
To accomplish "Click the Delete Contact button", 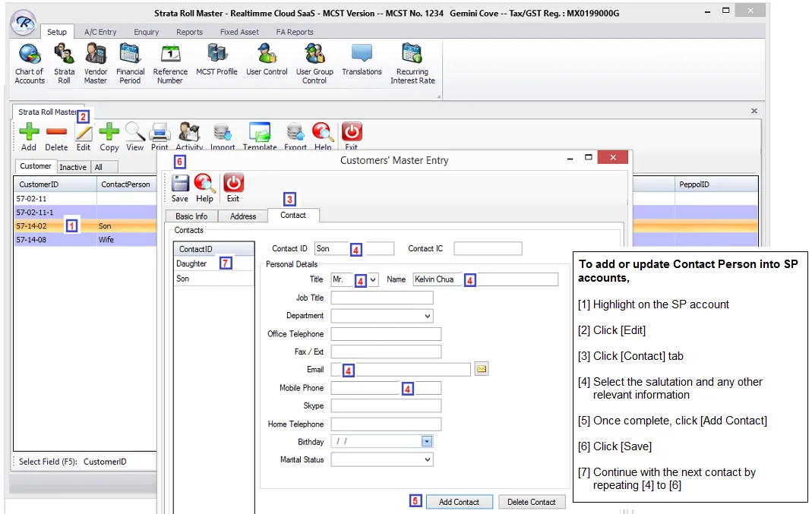I will [x=532, y=502].
